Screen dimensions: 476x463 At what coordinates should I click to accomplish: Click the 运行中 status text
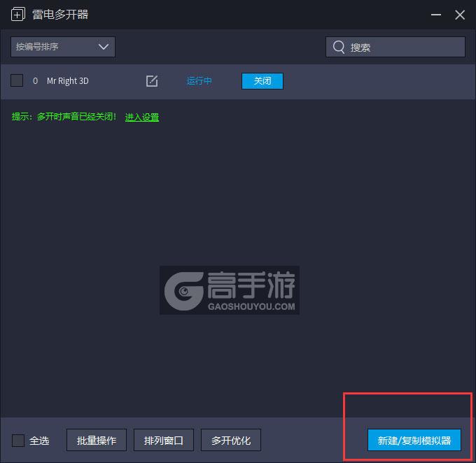tap(199, 81)
